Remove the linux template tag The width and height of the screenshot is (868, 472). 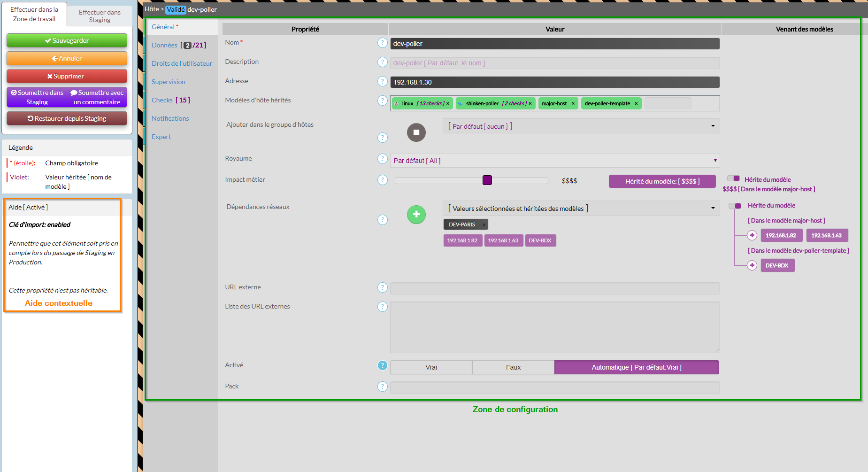click(x=448, y=103)
